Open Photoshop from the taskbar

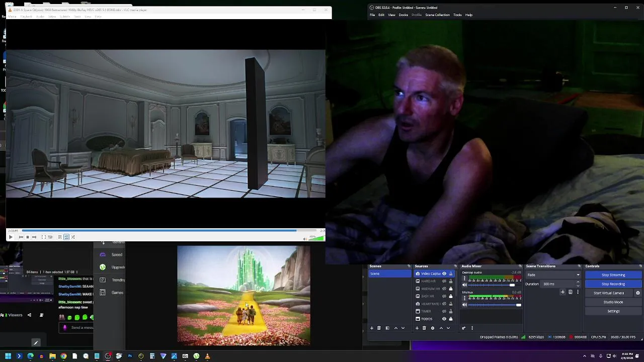click(x=130, y=356)
